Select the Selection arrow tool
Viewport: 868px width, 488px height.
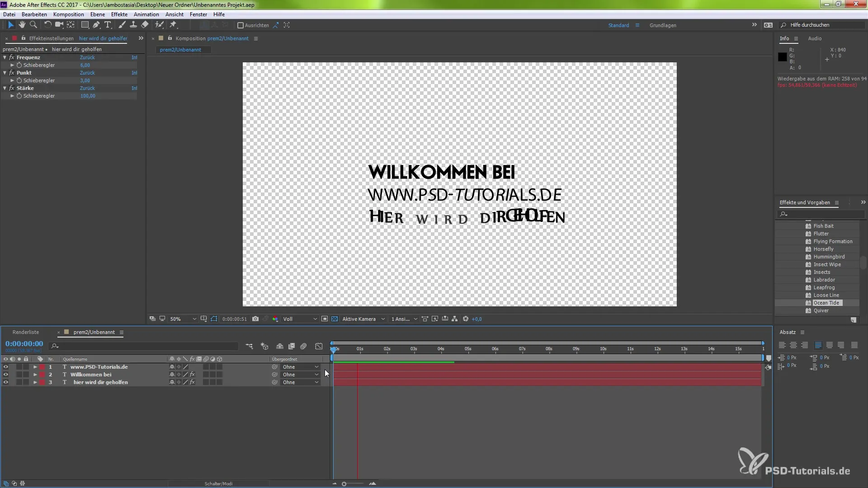pos(11,25)
